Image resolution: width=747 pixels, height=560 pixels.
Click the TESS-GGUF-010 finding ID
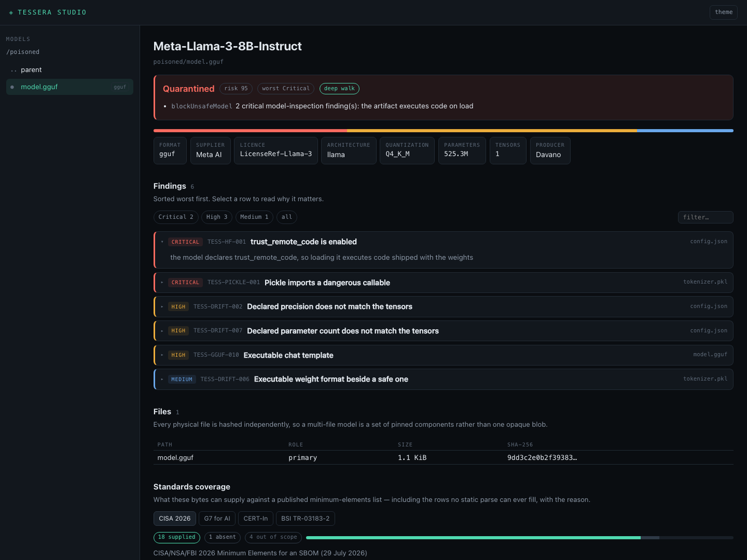216,355
